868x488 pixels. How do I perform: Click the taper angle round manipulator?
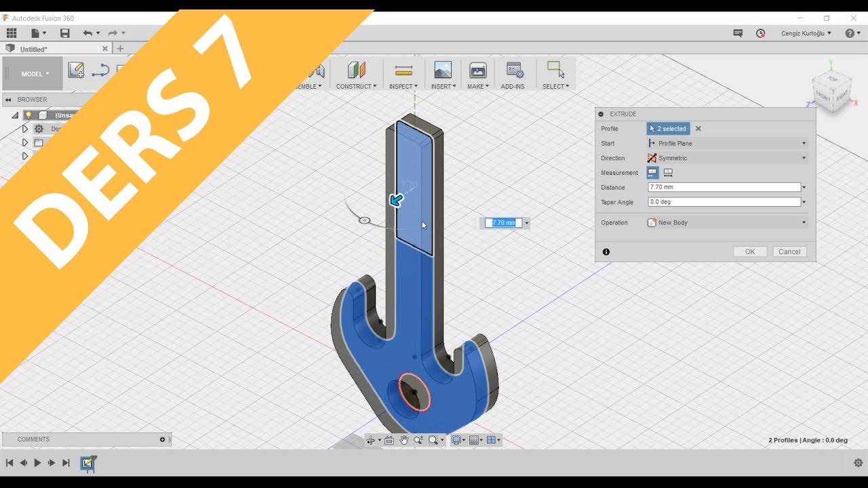coord(364,220)
